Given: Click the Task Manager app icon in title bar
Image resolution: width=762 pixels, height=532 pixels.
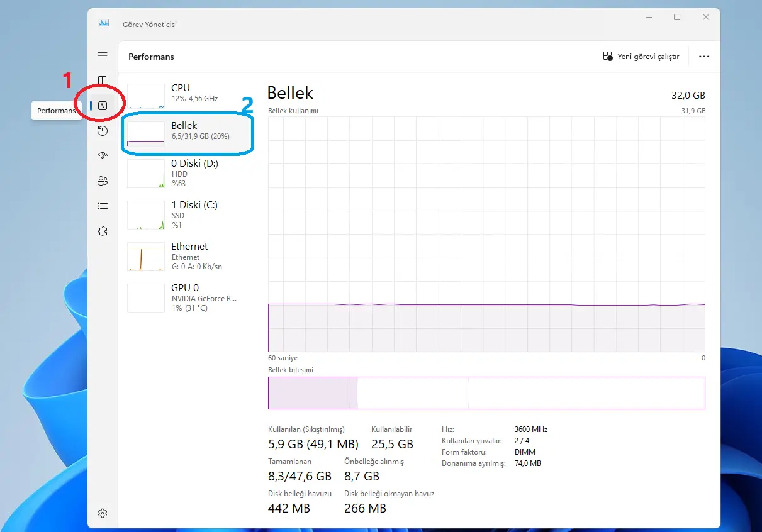Looking at the screenshot, I should [104, 23].
